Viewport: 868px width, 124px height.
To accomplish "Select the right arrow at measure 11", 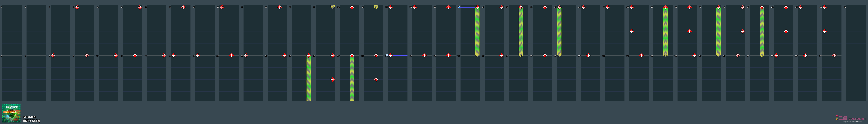I will click(x=140, y=7).
